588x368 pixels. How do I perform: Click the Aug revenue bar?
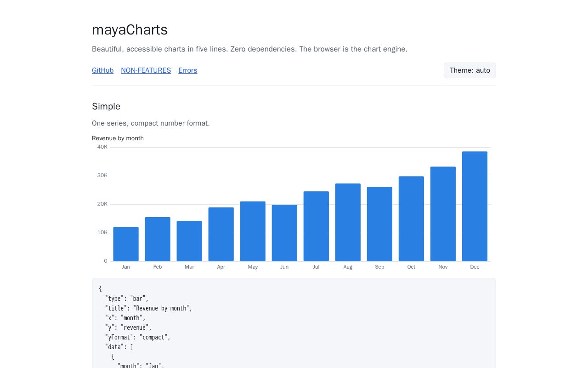tap(348, 222)
